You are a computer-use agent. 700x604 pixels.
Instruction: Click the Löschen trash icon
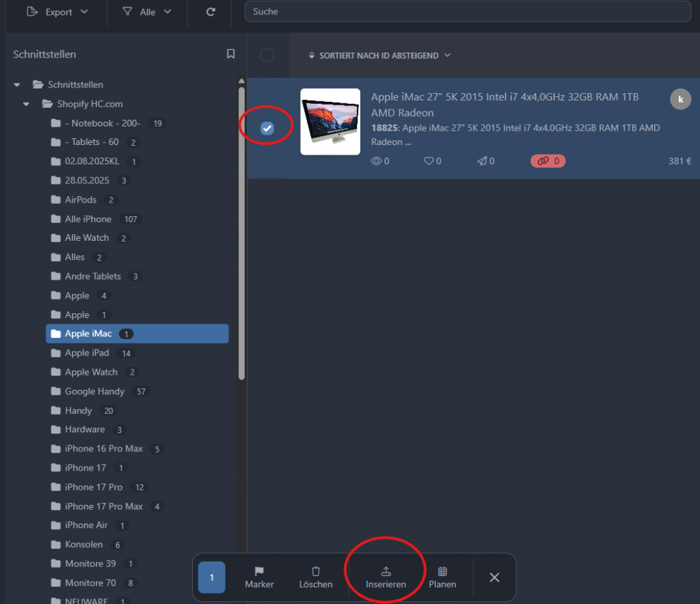316,571
